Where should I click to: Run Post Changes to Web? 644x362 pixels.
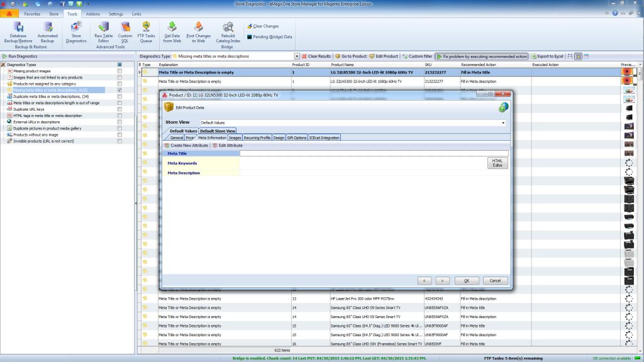[198, 31]
